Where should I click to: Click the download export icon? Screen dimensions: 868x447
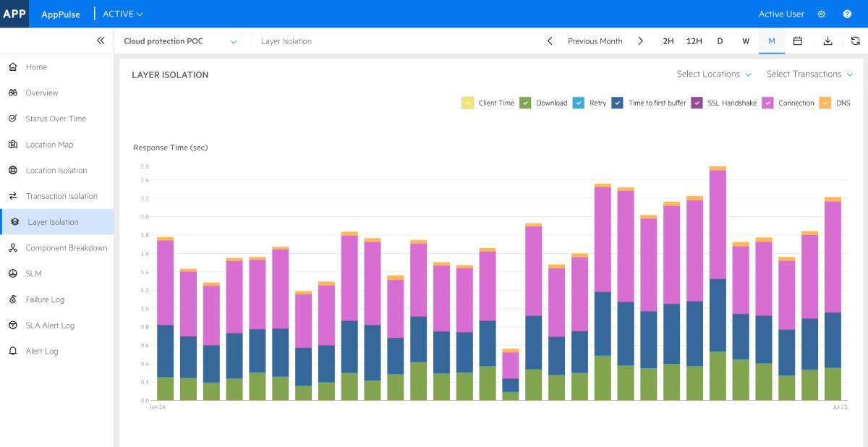pos(827,41)
